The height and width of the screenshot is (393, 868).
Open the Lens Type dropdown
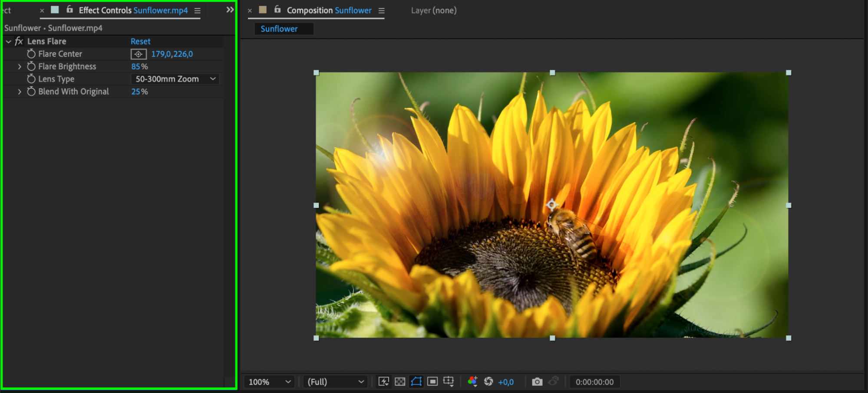click(x=175, y=79)
